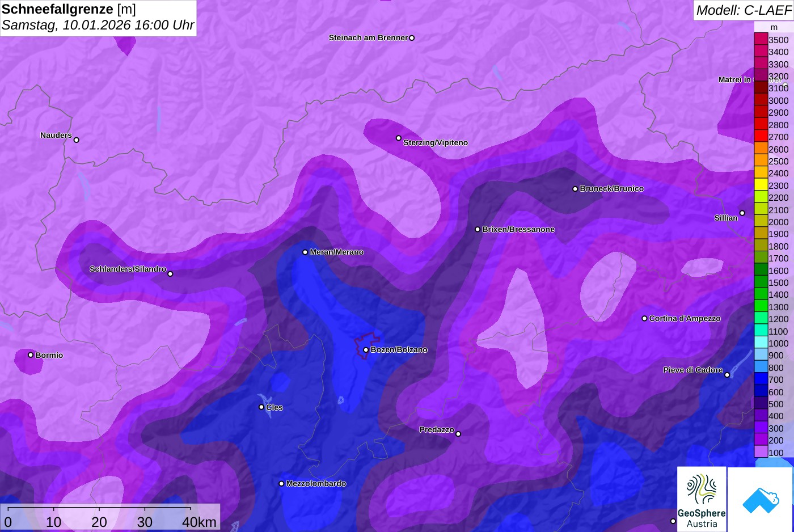Select the 1500 m green legend swatch
This screenshot has height=532, width=794.
761,282
